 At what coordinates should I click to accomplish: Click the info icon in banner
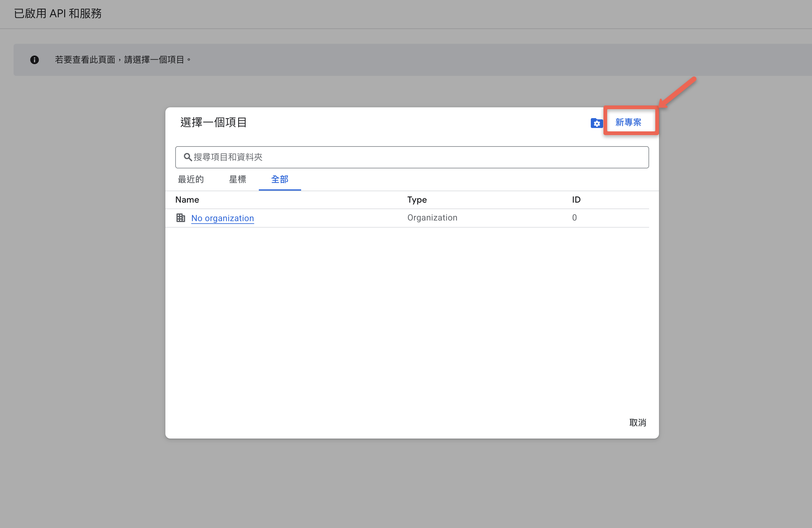35,60
